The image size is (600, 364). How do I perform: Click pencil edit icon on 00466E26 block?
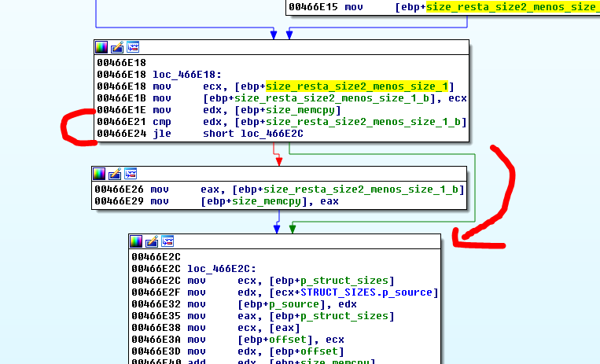click(x=115, y=174)
